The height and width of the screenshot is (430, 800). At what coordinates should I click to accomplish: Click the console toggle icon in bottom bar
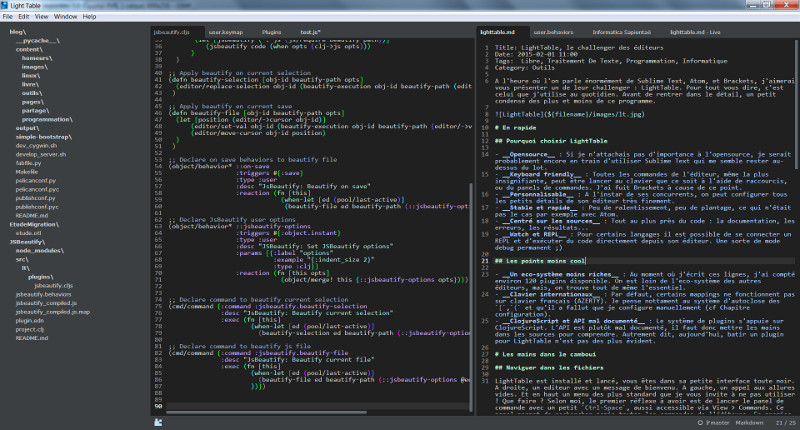tap(158, 423)
